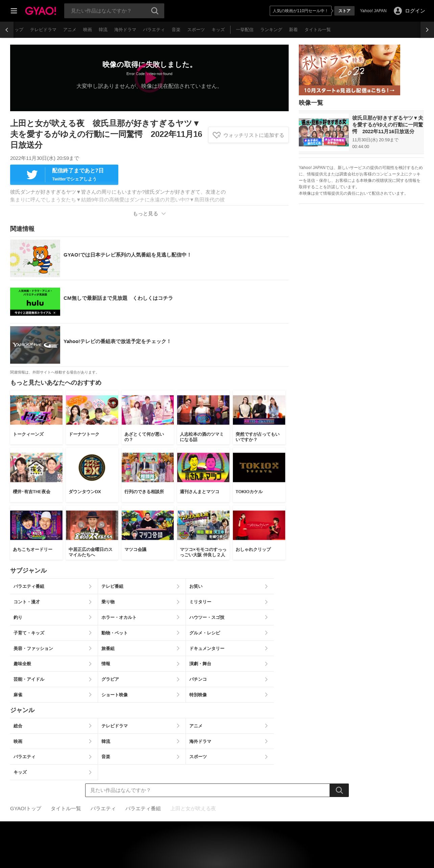Click the heart icon for watchlist

coord(217,135)
